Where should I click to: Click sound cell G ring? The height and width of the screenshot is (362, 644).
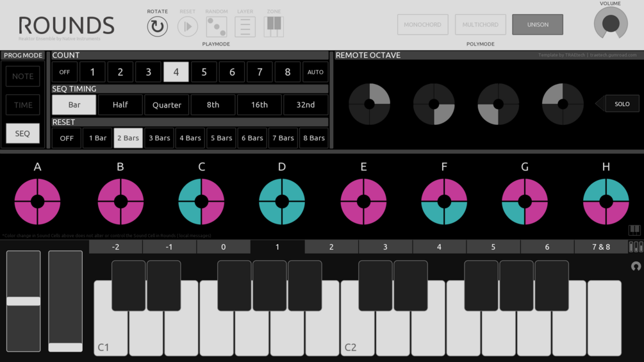click(525, 202)
